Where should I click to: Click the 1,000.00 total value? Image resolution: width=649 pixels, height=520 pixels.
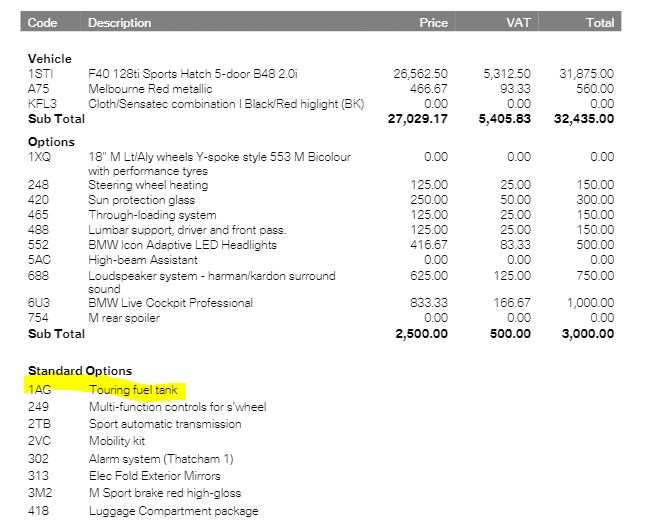(x=590, y=303)
